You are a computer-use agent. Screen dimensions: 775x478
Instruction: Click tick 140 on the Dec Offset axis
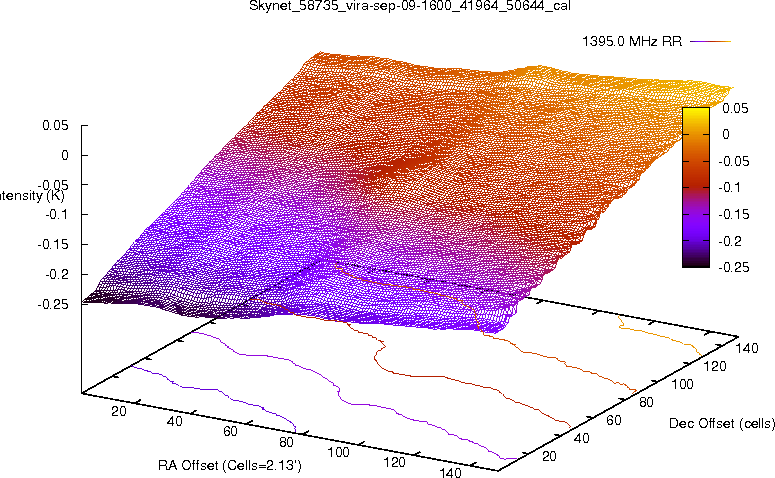pos(747,348)
